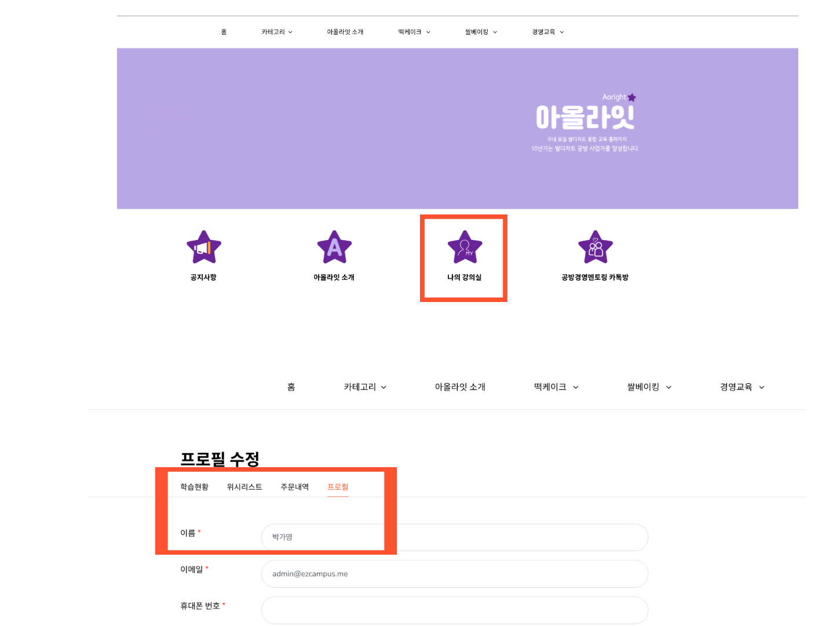Select the 프로필 tab

338,487
